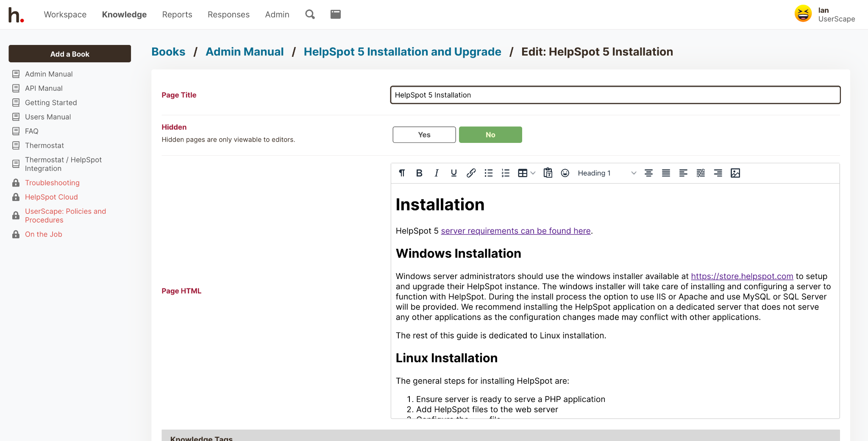Click the lock icon beside Troubleshooting
868x441 pixels.
click(x=16, y=183)
